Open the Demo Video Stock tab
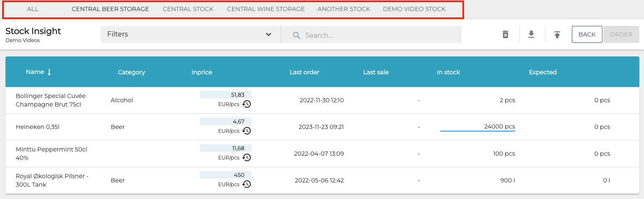This screenshot has height=199, width=644. (414, 9)
